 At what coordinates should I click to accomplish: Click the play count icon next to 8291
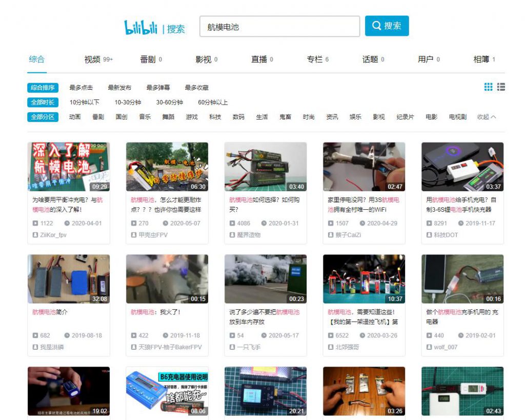429,223
